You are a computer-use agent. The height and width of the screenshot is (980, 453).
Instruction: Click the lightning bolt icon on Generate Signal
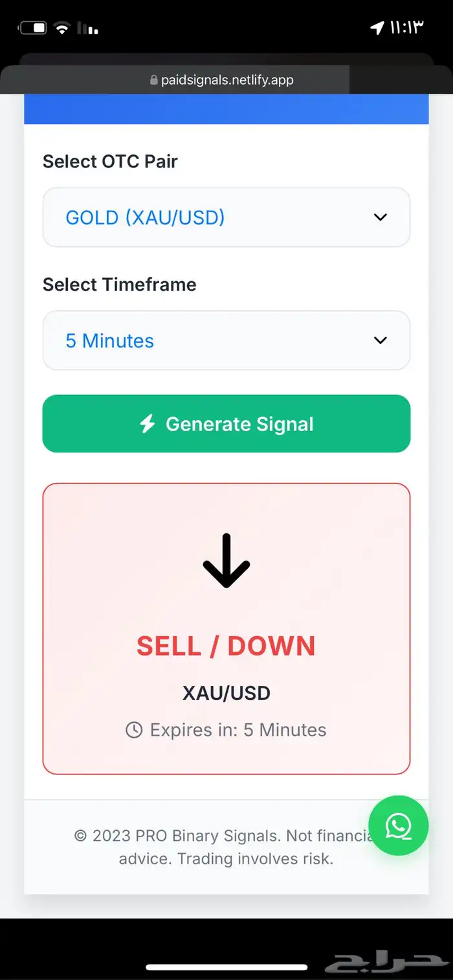pos(148,424)
